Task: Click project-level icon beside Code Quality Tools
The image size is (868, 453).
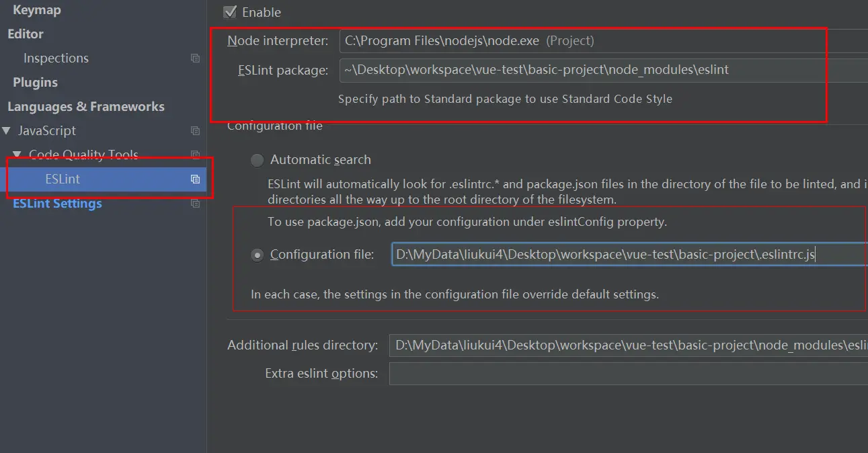Action: click(x=195, y=155)
